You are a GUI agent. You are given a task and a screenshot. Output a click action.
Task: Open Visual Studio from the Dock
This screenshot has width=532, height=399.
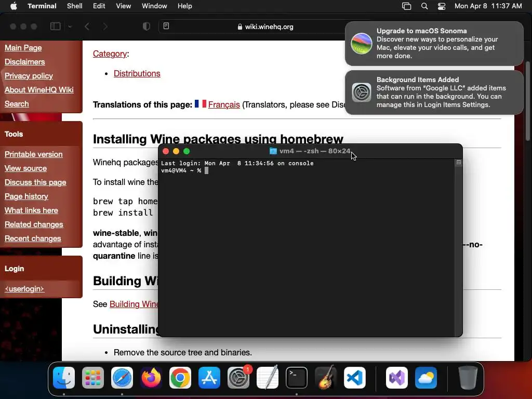397,378
